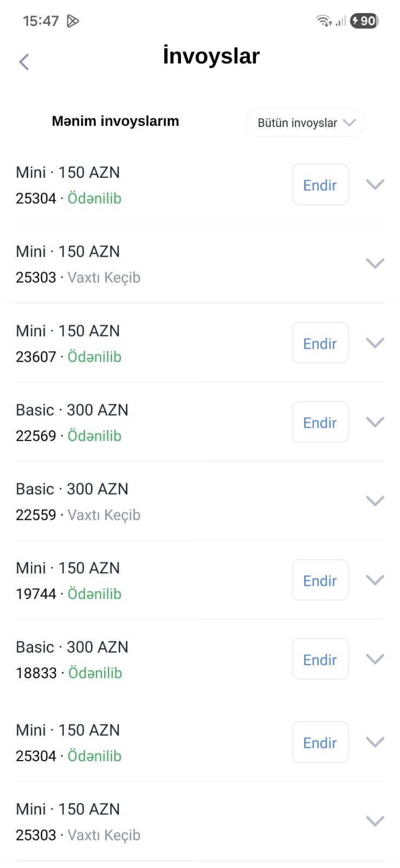Tap the Play Store notification icon

tap(73, 21)
